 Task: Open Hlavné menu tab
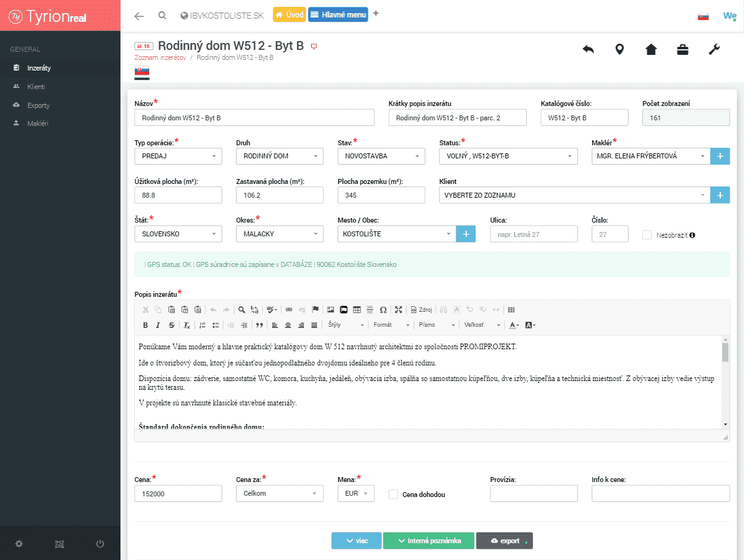(x=338, y=15)
